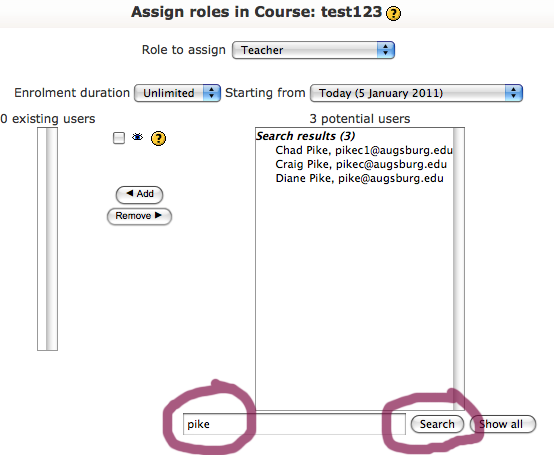Click the Show all button

[503, 424]
